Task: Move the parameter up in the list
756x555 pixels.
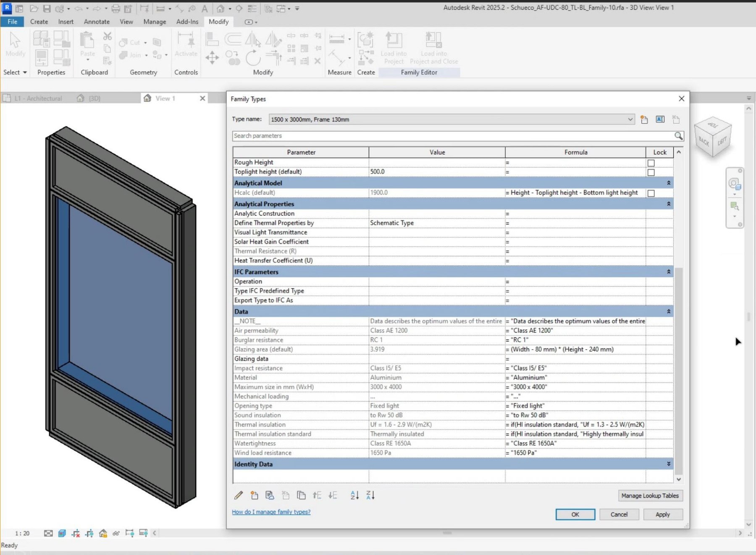Action: coord(317,495)
